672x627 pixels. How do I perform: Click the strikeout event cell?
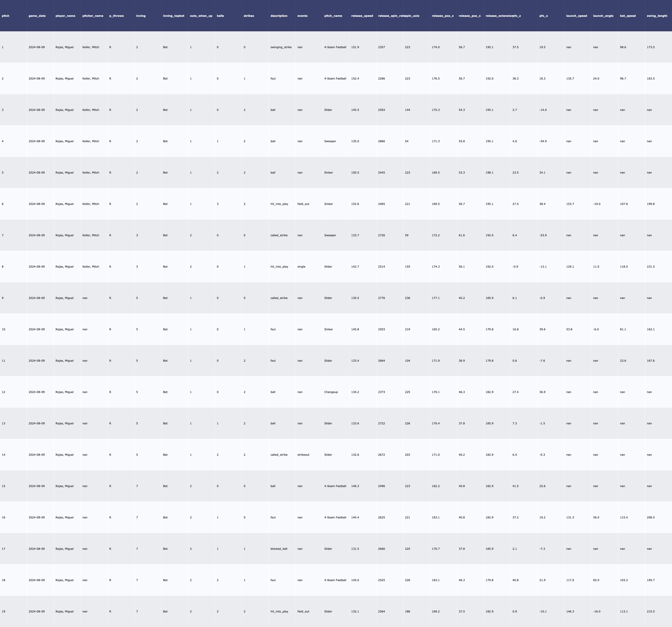[303, 455]
